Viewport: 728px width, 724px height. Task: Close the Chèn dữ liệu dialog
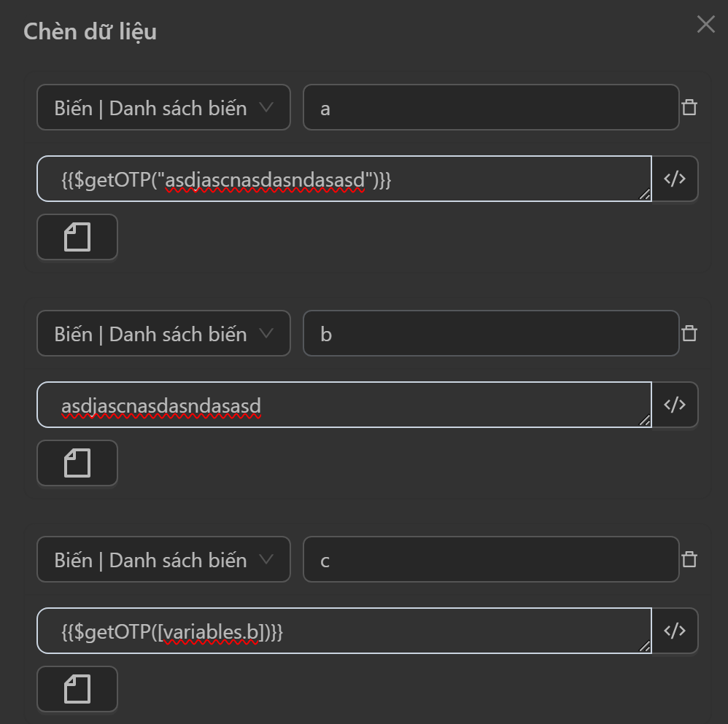(705, 25)
